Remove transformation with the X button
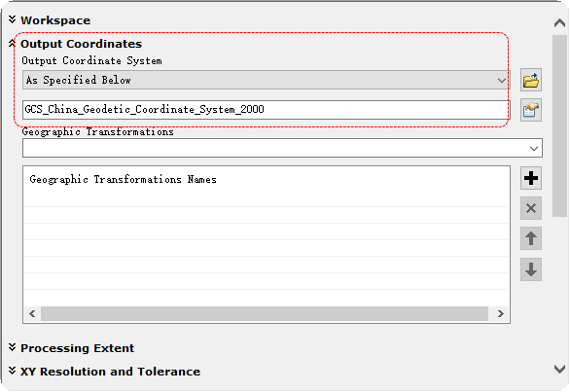 coord(531,208)
